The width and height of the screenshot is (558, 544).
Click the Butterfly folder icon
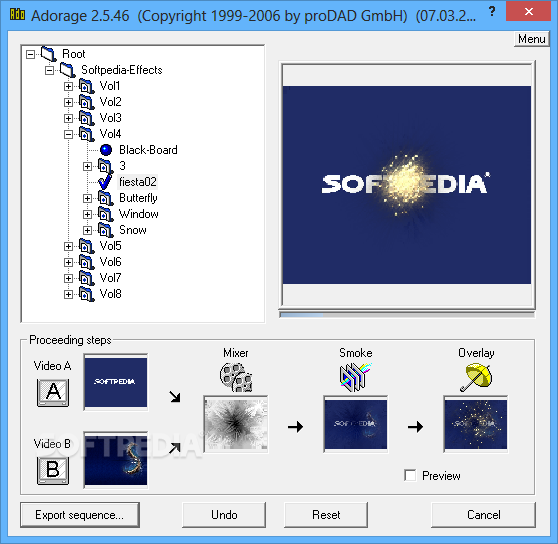[x=106, y=198]
